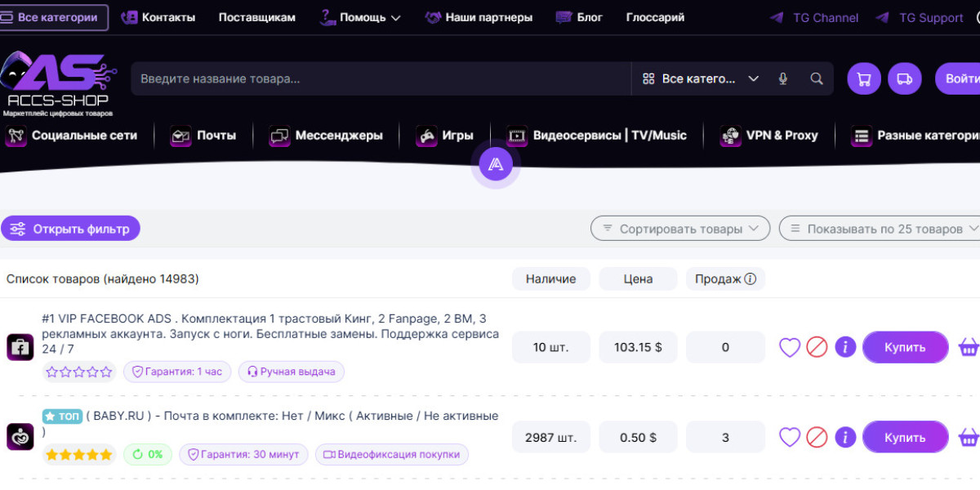Open Социальные сети category

[x=71, y=136]
